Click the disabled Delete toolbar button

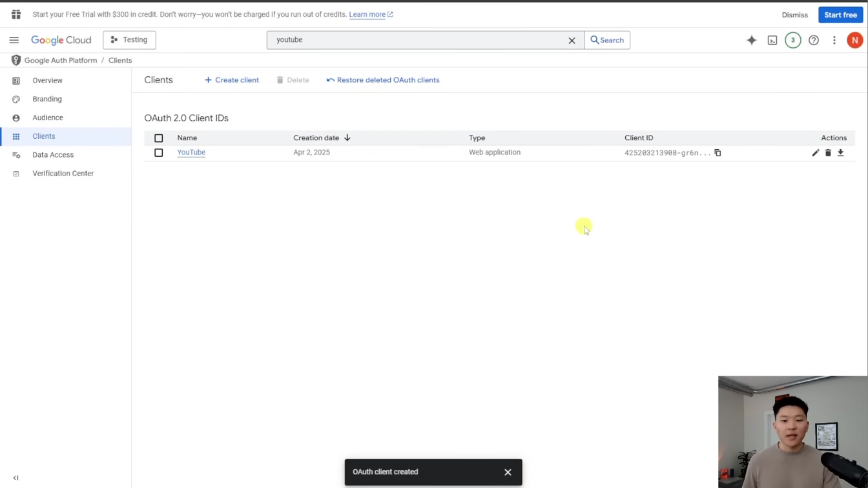coord(293,80)
